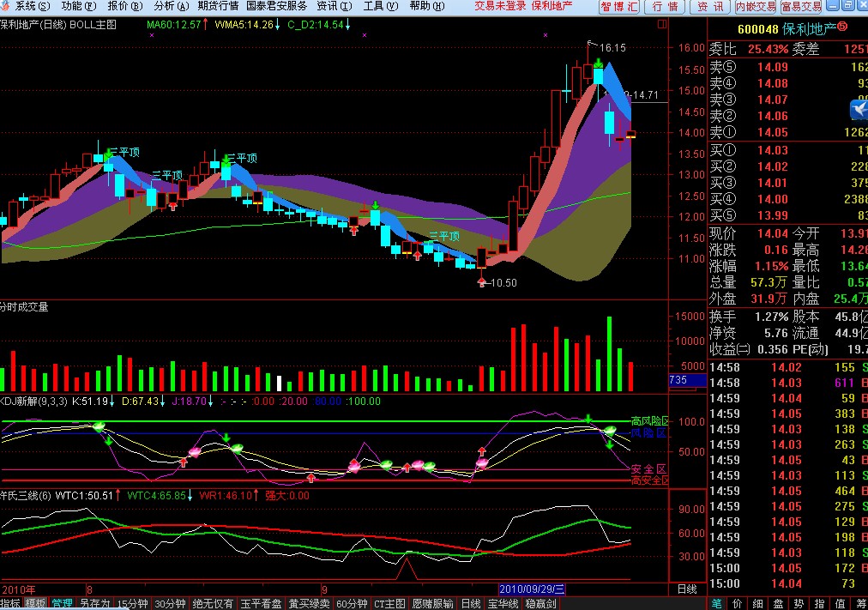
Task: Select the 玉平看盘 template tab
Action: tap(262, 604)
